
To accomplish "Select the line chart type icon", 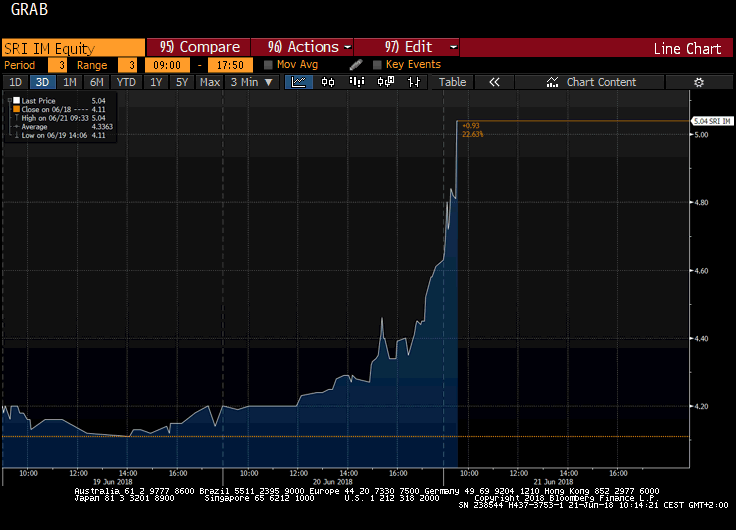I will coord(299,82).
